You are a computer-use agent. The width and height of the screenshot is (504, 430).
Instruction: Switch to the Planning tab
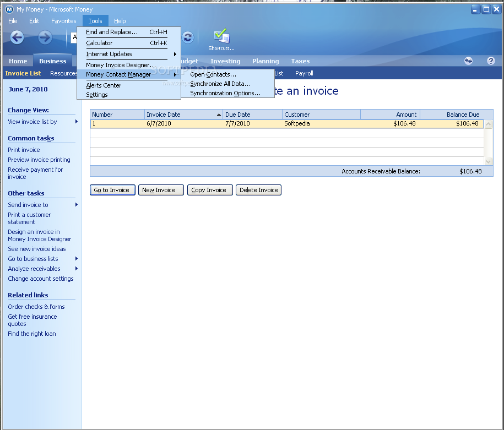(265, 61)
